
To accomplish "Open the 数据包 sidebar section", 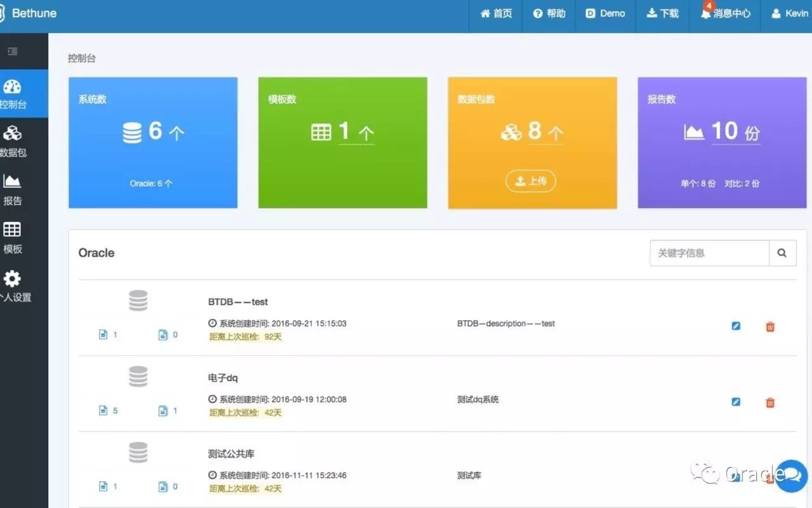I will (13, 142).
